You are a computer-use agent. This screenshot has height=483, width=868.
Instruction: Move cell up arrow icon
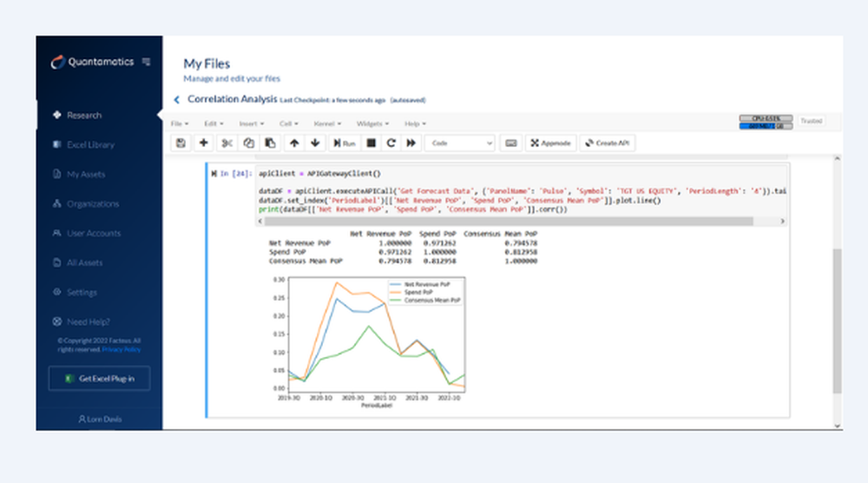[x=294, y=143]
